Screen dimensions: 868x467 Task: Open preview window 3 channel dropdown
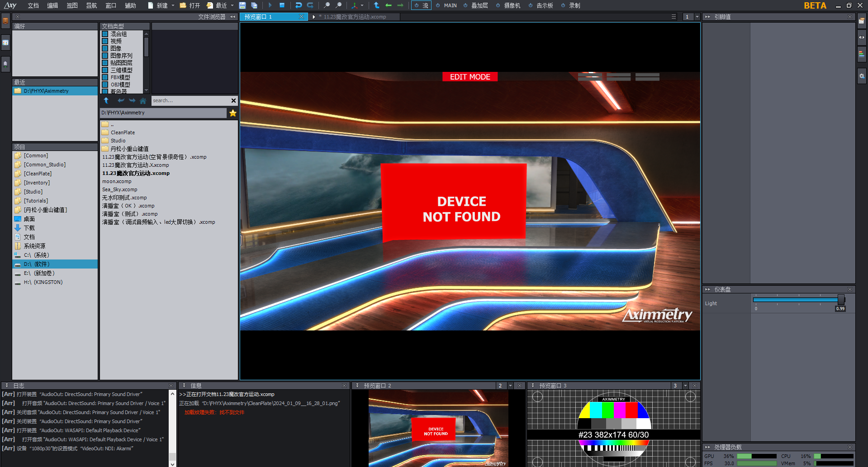point(686,386)
